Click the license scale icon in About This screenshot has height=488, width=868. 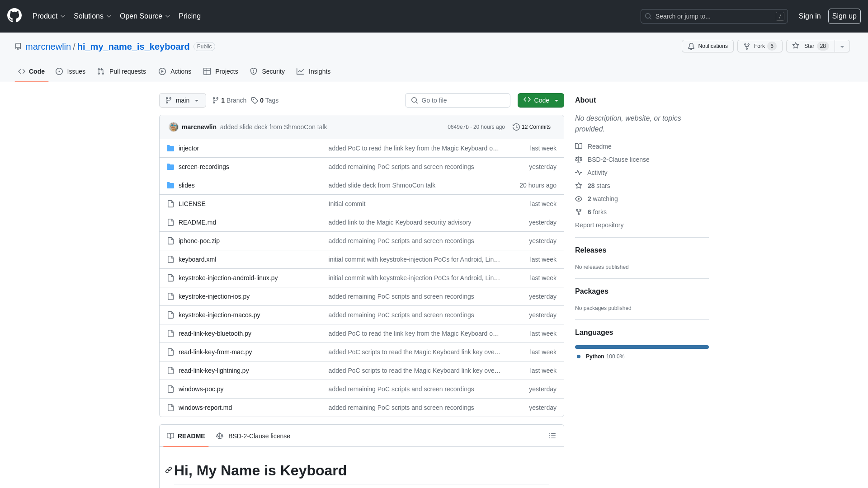tap(579, 160)
